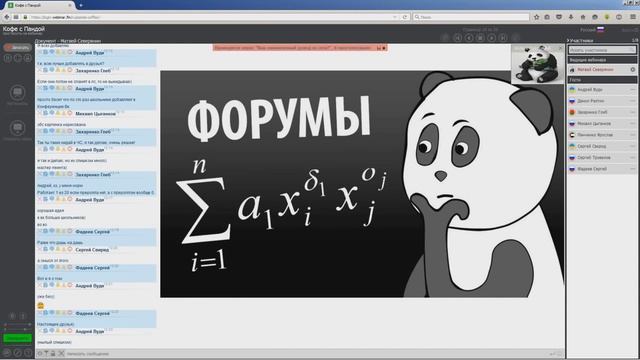Screen dimensions: 640x360
Task: Click the Гости section header
Action: pyautogui.click(x=602, y=80)
